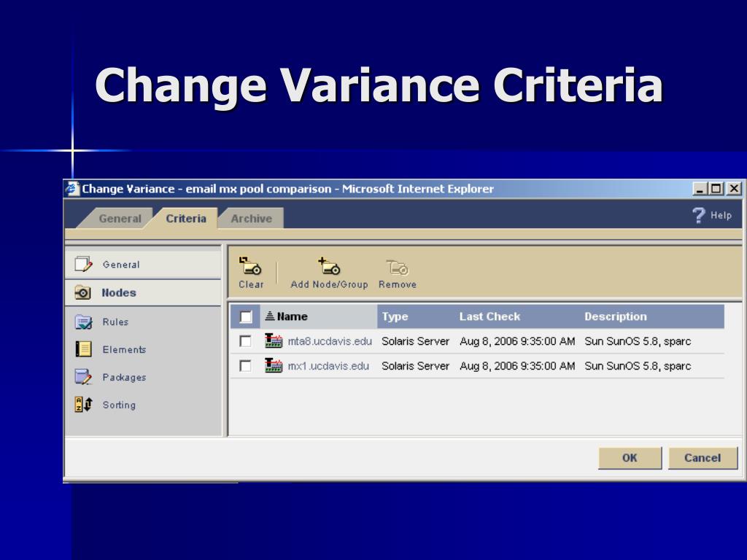
Task: Switch to the Criteria tab
Action: click(186, 219)
